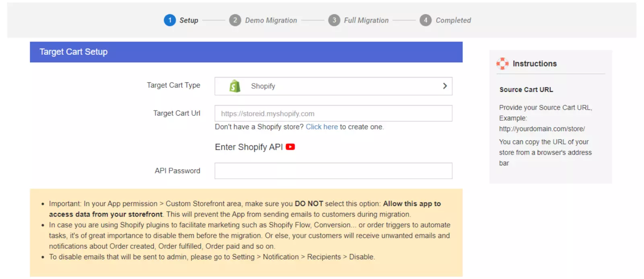The width and height of the screenshot is (644, 279).
Task: Select step 1 circle for Setup
Action: (170, 20)
